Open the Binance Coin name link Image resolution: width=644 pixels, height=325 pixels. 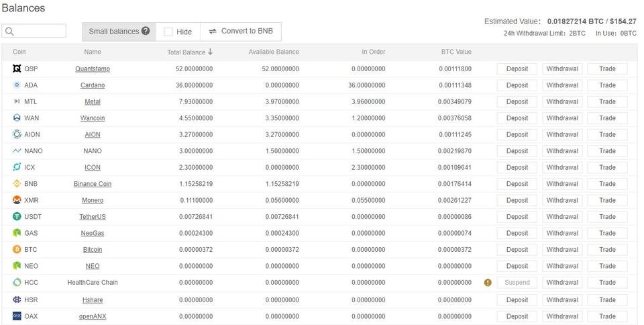93,184
